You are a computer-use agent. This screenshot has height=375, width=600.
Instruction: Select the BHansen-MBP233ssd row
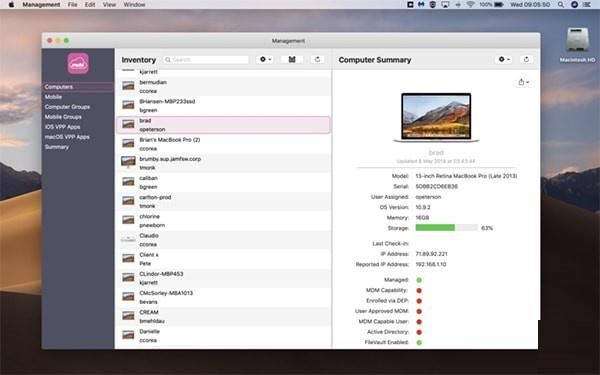tap(223, 106)
